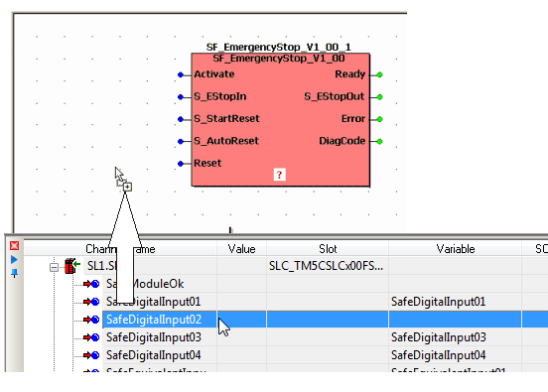Click the SafeDigitalInput01 channel icon

(91, 302)
